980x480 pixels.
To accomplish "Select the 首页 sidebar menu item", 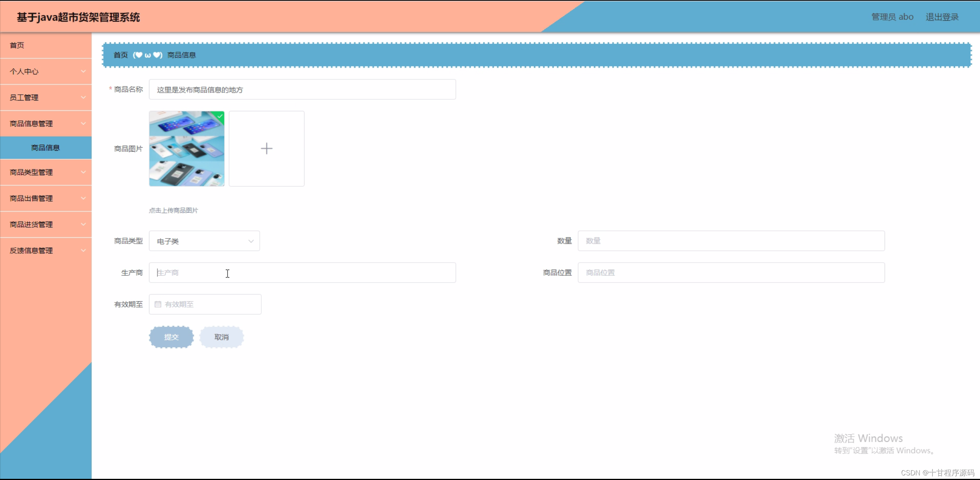I will [17, 46].
